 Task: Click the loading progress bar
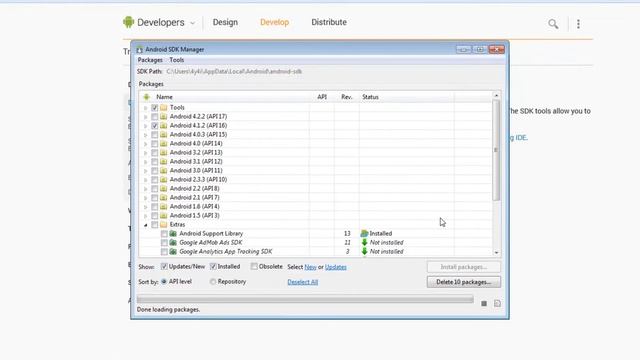tap(305, 300)
